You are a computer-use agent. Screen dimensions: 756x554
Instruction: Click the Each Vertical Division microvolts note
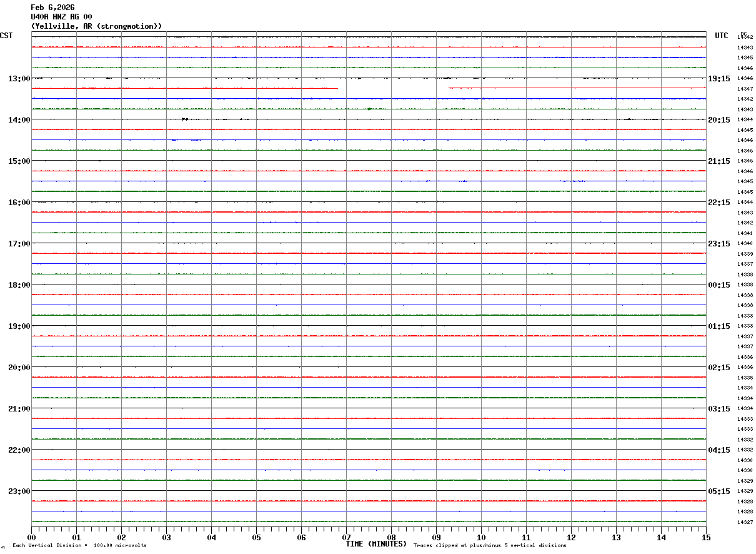(x=80, y=546)
